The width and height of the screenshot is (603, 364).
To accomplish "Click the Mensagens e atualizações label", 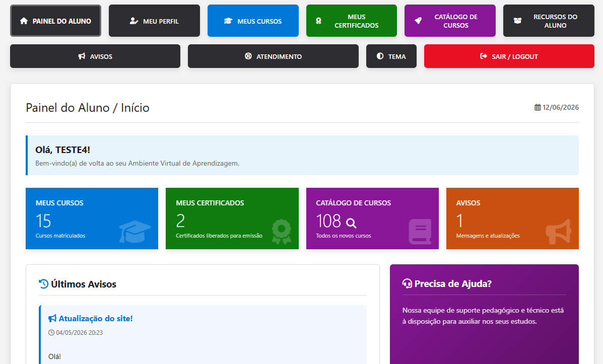I will click(488, 236).
